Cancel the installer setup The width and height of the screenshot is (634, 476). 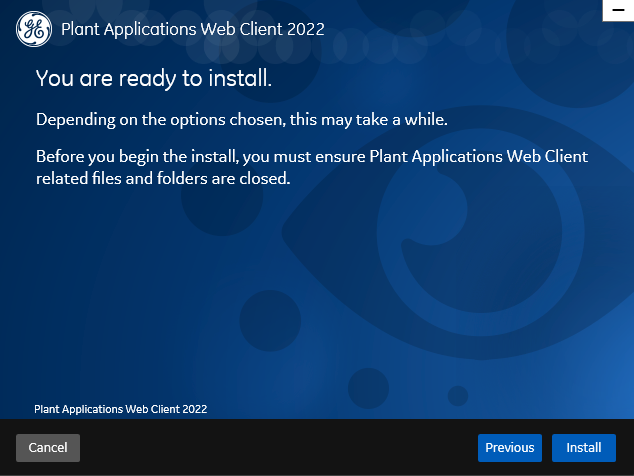point(48,448)
